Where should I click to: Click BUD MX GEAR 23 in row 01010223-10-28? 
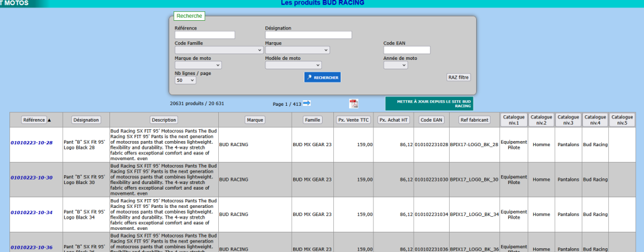click(312, 144)
